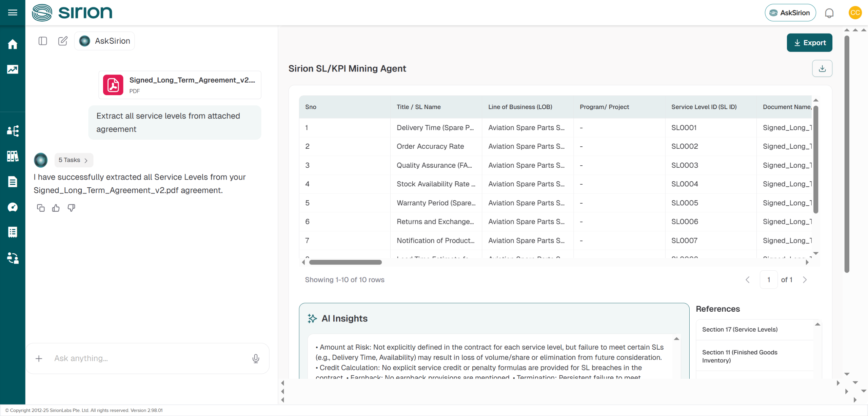Go to next table page arrow
868x416 pixels.
(805, 280)
